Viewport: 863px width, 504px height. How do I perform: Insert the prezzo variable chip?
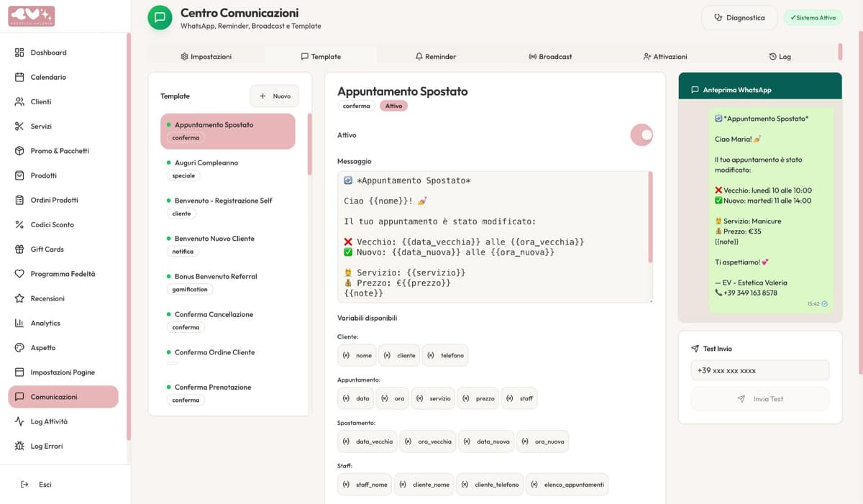pos(478,398)
